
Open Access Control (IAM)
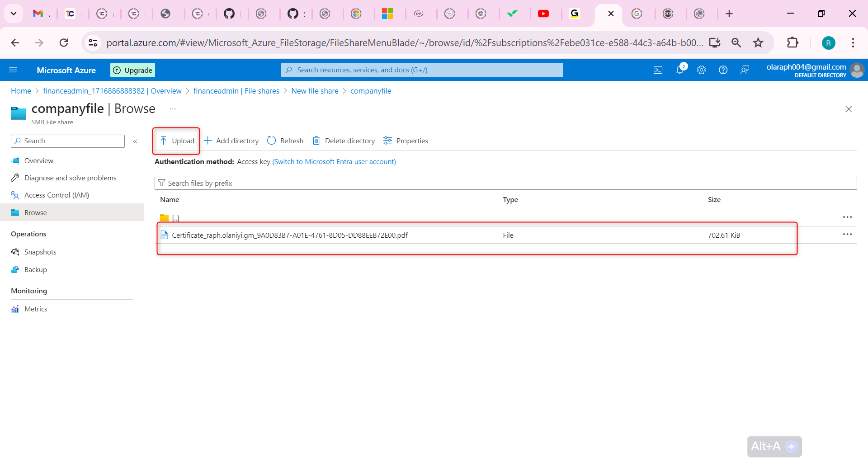[x=56, y=195]
